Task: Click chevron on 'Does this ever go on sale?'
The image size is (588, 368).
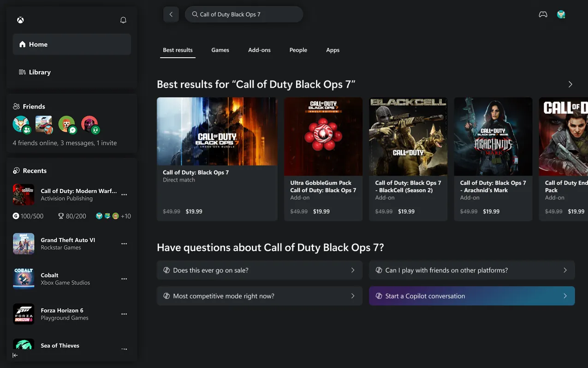Action: coord(353,270)
